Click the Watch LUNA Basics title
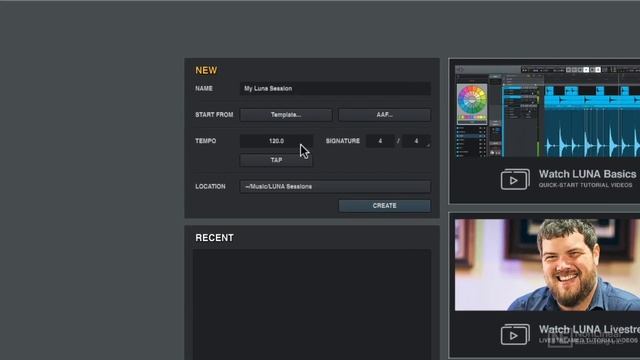Screen dimensions: 640x360 (587, 174)
